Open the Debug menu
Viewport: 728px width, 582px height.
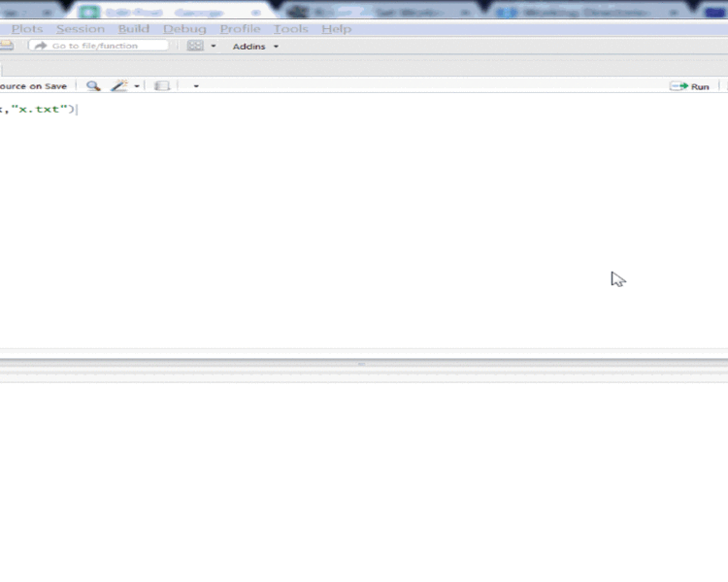(x=184, y=29)
